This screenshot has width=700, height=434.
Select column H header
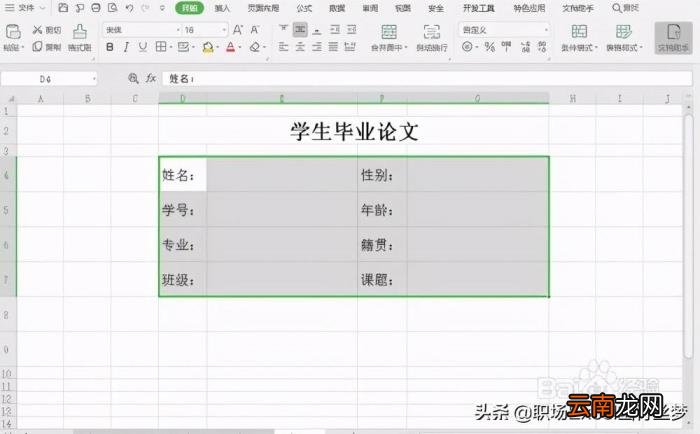[572, 99]
